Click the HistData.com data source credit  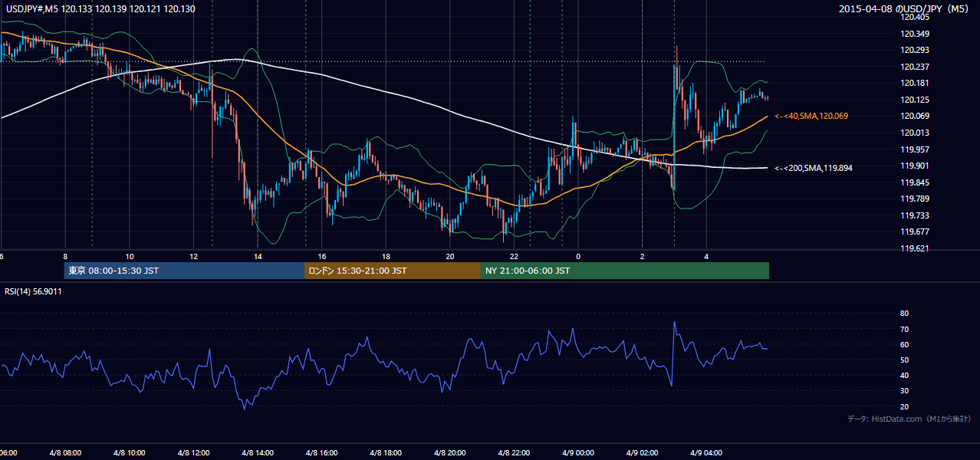909,419
